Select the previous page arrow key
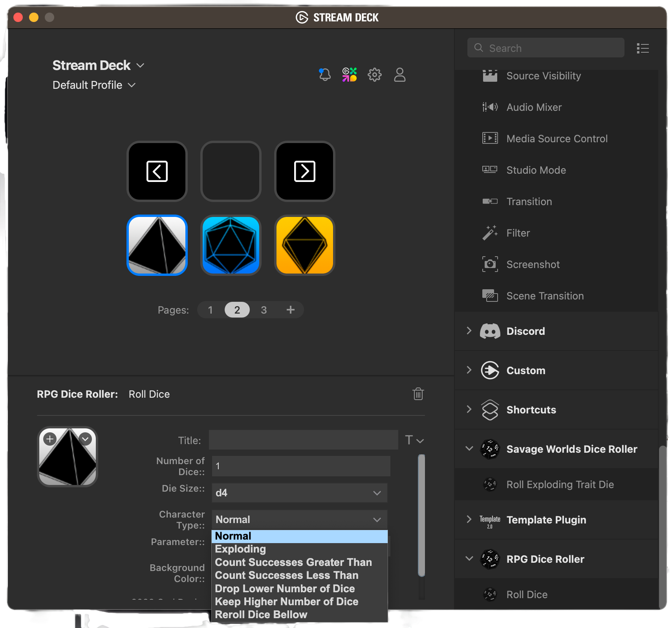The width and height of the screenshot is (672, 628). click(x=157, y=171)
